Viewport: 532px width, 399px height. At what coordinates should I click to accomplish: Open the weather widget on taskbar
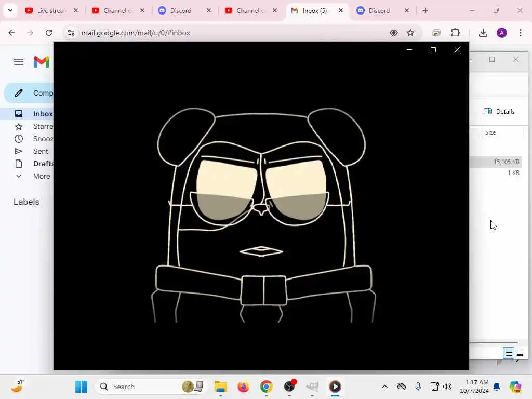17,386
